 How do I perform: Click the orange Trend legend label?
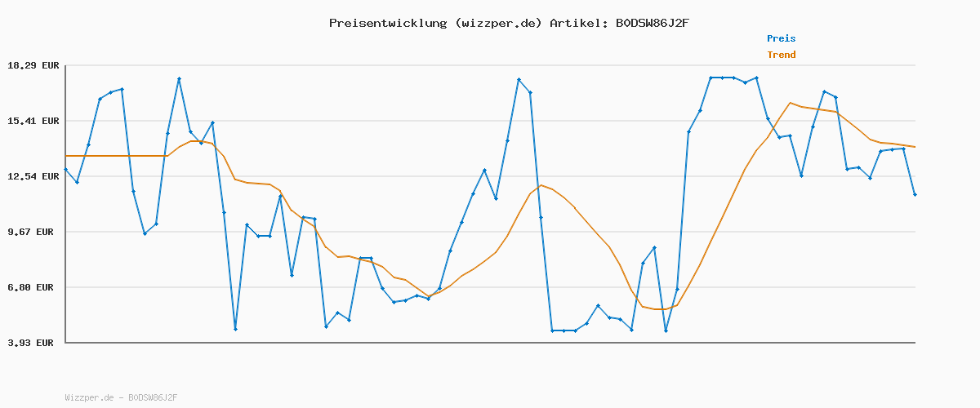click(781, 55)
